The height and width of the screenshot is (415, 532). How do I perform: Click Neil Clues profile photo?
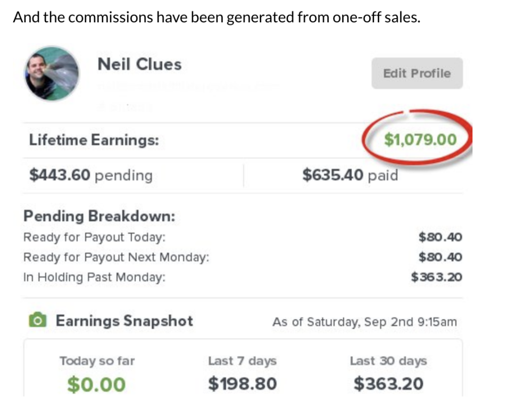[x=52, y=73]
